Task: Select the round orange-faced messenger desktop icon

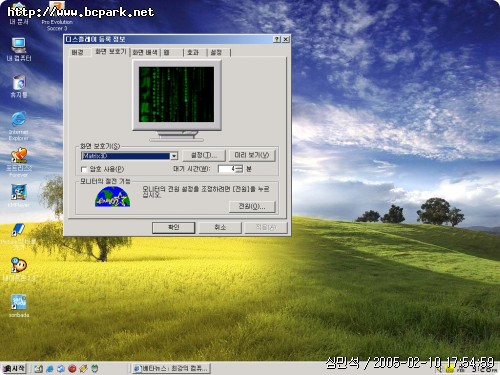Action: (x=19, y=268)
